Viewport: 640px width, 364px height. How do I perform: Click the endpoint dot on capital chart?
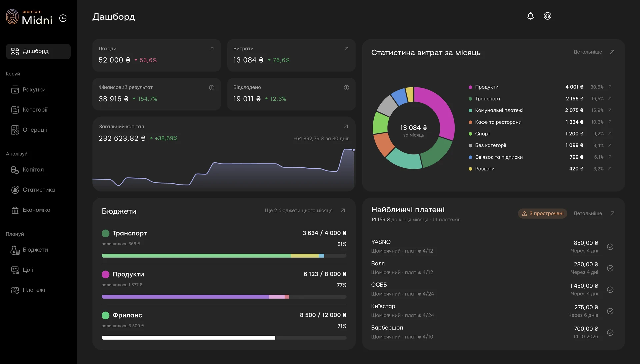354,150
